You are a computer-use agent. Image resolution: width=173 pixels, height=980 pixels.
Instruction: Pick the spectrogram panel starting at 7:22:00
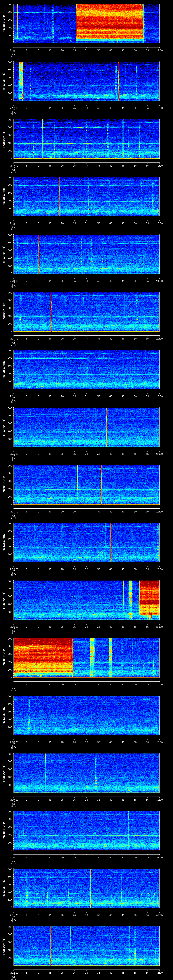pos(86,369)
